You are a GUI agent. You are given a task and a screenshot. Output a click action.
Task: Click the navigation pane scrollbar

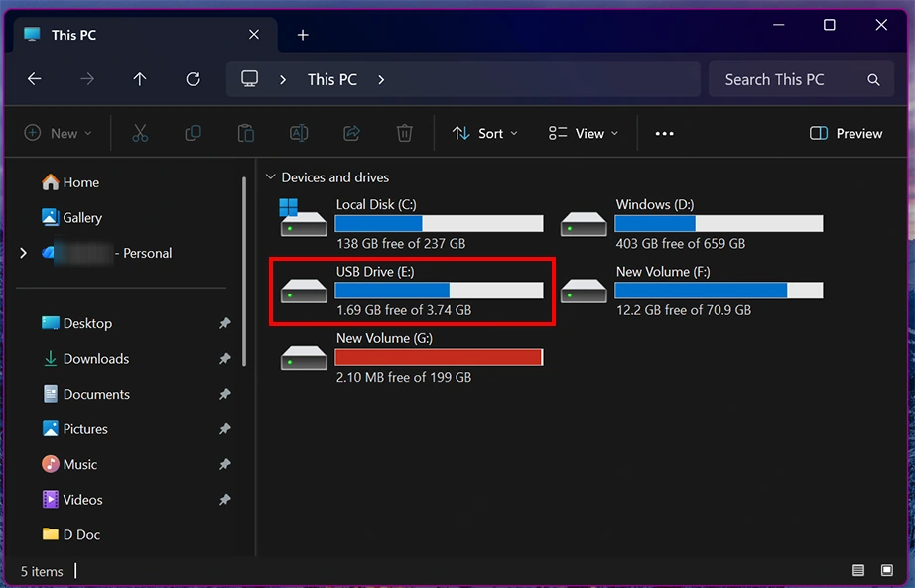coord(244,272)
